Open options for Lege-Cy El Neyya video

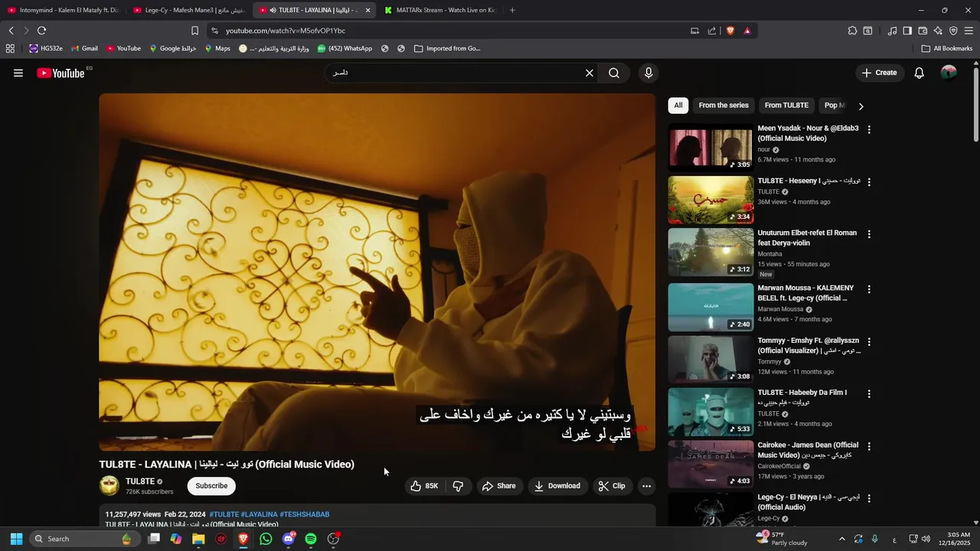pos(869,498)
